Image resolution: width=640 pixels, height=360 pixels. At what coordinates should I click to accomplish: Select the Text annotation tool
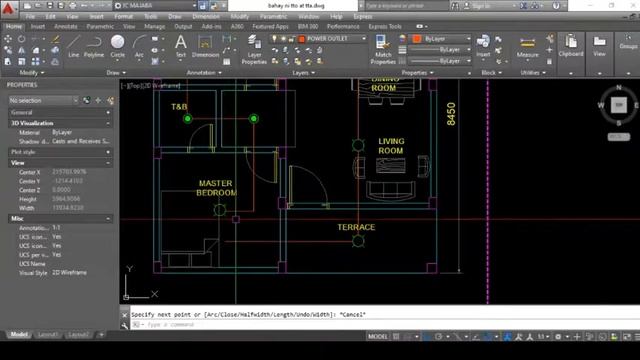(x=181, y=47)
